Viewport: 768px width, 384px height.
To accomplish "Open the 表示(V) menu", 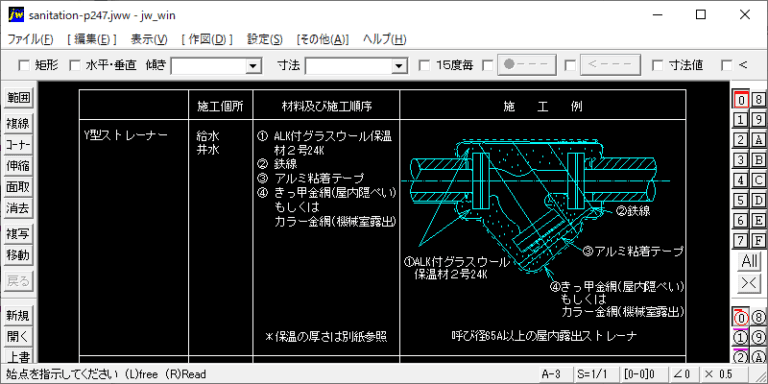I will [149, 40].
